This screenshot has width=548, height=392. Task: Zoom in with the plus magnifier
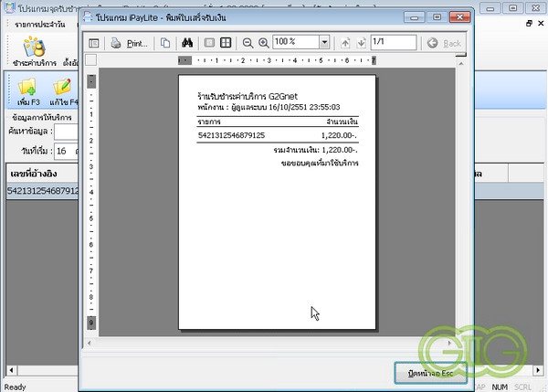click(264, 43)
